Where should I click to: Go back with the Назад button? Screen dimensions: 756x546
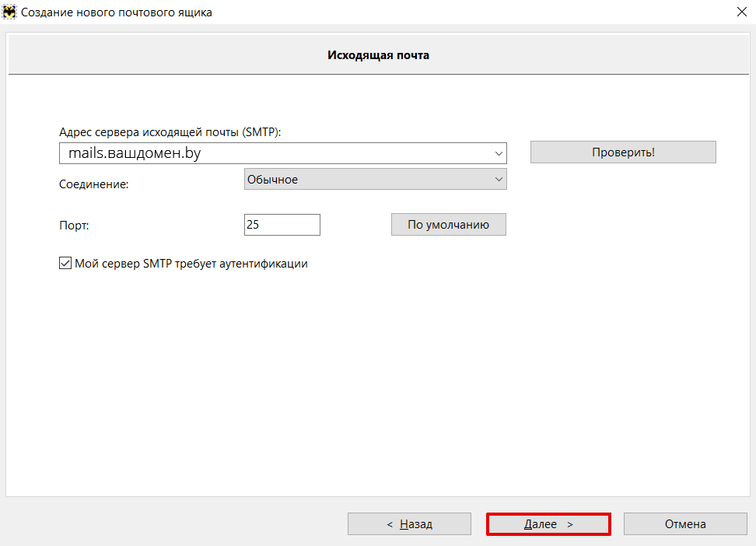pos(409,523)
